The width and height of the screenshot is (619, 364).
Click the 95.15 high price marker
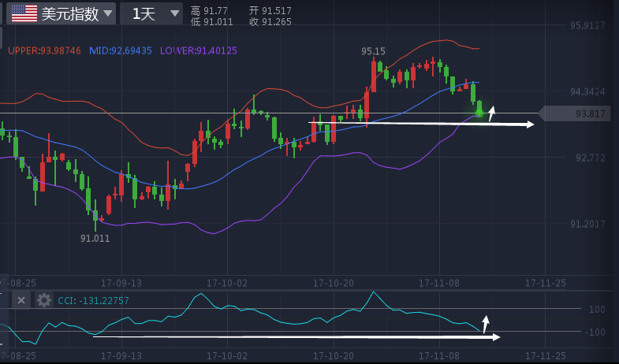pyautogui.click(x=373, y=51)
